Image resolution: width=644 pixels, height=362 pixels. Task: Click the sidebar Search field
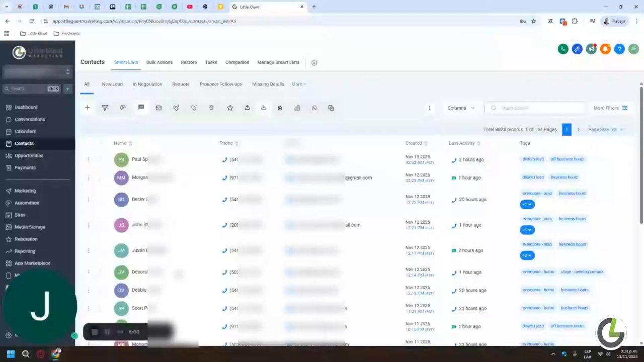coord(32,88)
